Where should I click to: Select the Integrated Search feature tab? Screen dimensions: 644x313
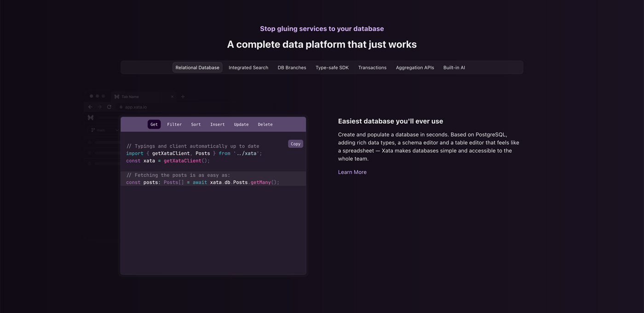(248, 67)
